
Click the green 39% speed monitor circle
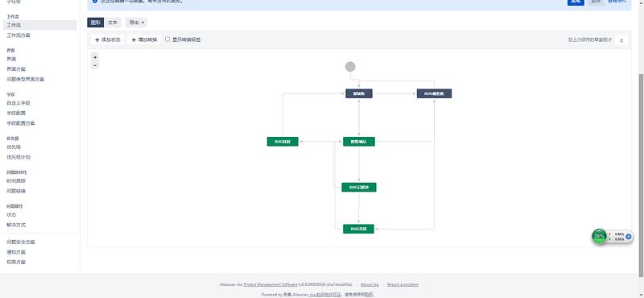599,236
